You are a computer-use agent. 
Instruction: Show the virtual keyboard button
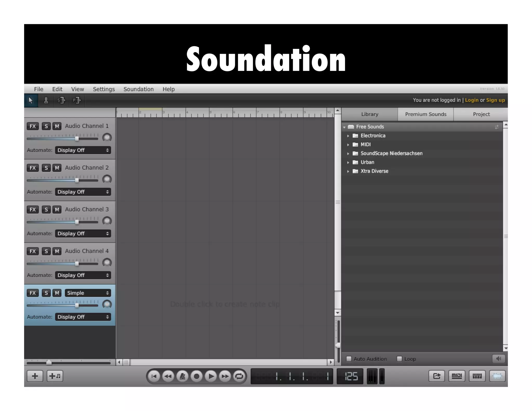[477, 376]
